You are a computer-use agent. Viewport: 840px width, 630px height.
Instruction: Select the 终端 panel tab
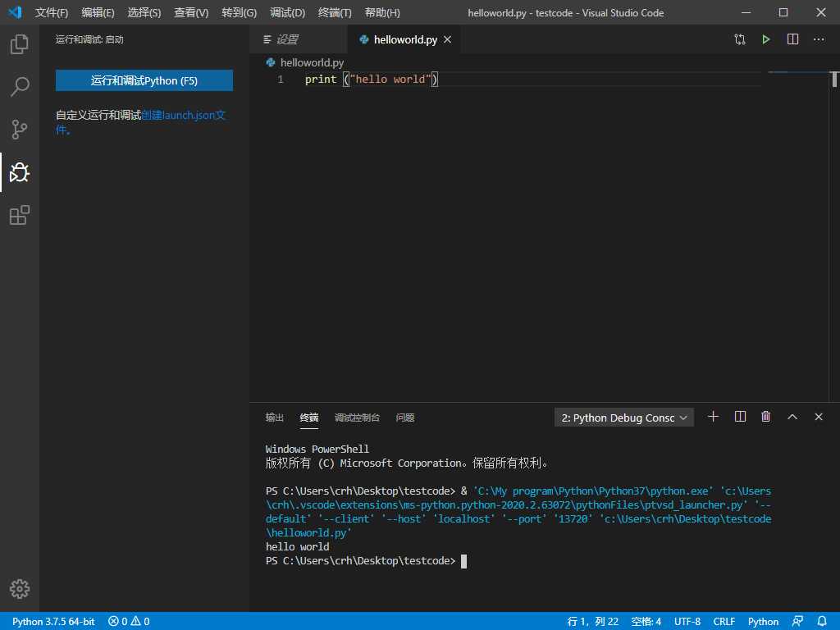pos(309,418)
